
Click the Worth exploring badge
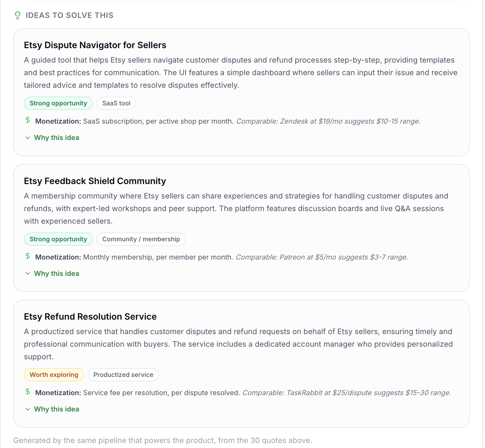(54, 375)
